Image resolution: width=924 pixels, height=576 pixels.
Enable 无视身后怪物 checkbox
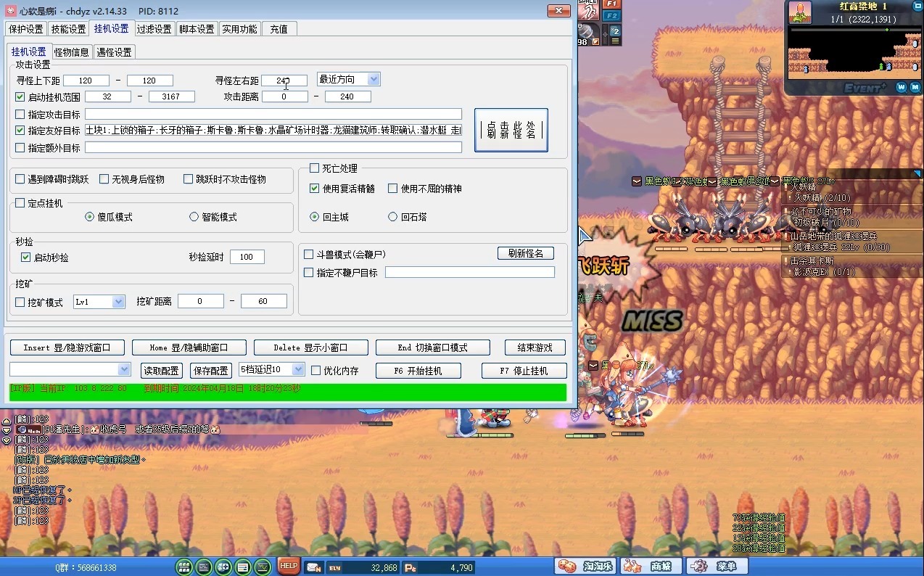104,178
